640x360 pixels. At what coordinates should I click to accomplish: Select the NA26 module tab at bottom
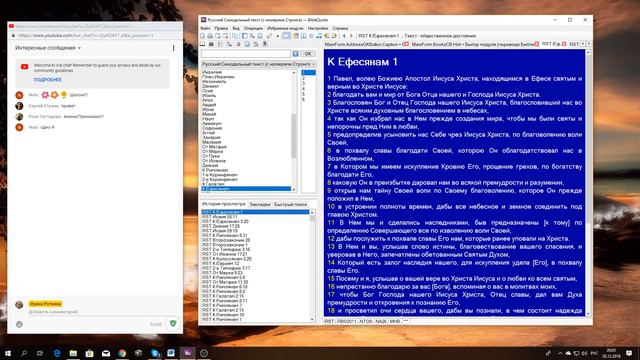click(380, 321)
